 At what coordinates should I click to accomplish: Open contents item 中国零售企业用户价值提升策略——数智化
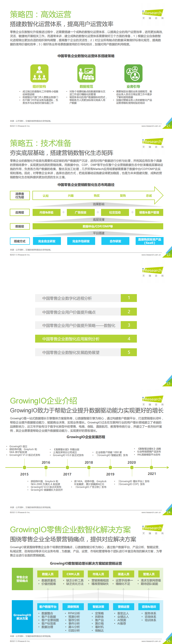pyautogui.click(x=86, y=325)
